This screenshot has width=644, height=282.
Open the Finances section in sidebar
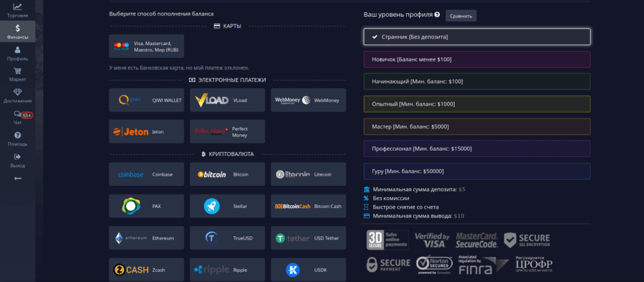coord(17,32)
